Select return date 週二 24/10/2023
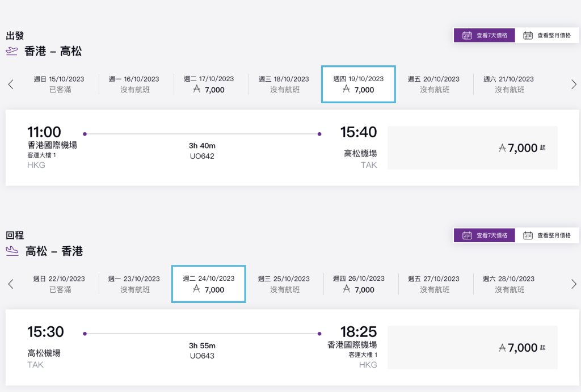 [x=209, y=284]
